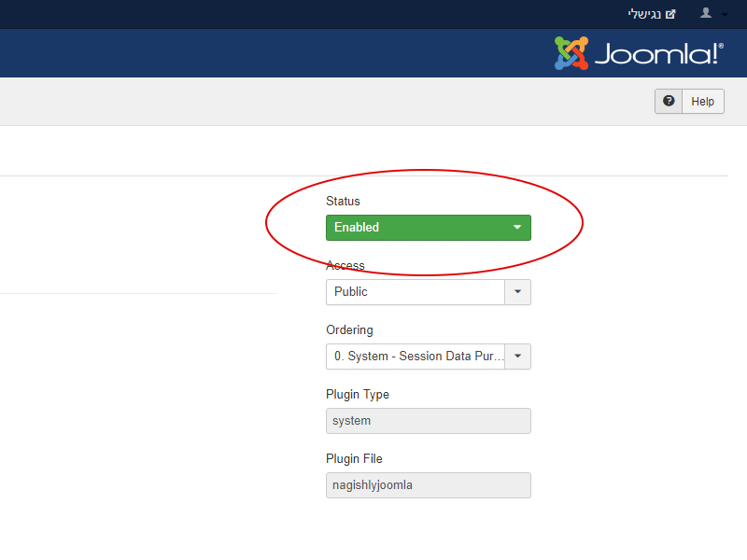Click the Joomla logo

(x=639, y=53)
